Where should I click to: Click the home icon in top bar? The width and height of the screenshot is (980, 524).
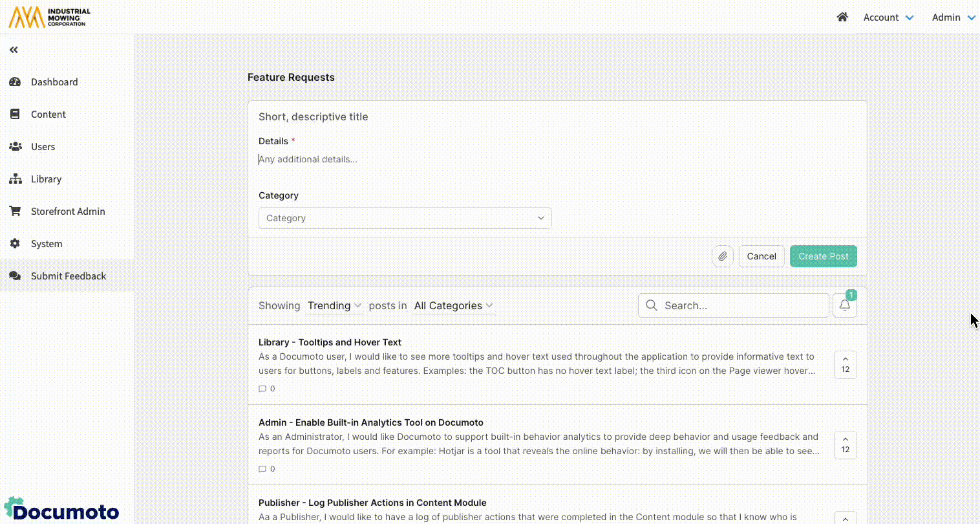842,17
